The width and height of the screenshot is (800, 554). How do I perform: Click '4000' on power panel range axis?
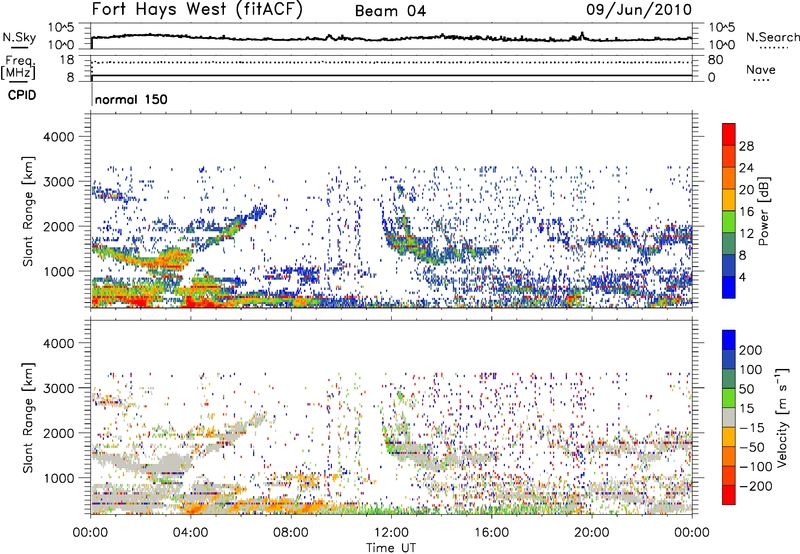point(59,137)
